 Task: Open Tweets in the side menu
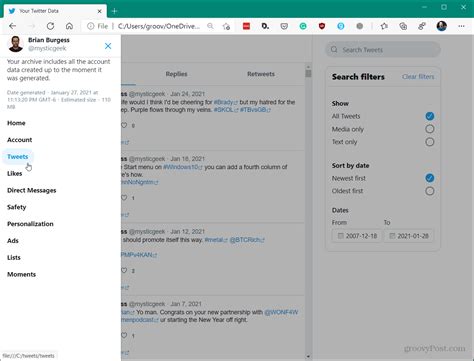[17, 157]
